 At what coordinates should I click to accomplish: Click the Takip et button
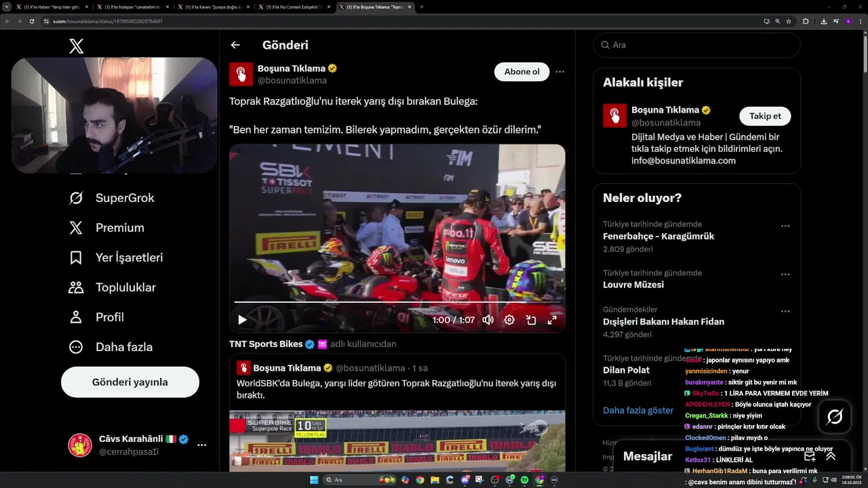[765, 116]
